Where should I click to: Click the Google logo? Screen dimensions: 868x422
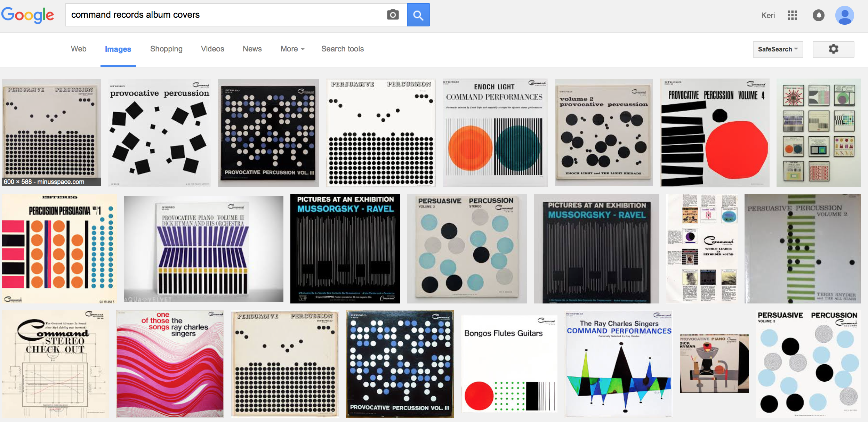tap(28, 15)
